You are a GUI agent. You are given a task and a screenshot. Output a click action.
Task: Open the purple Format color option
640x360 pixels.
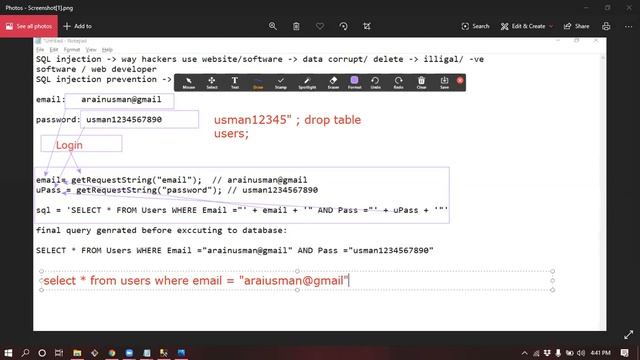point(354,82)
